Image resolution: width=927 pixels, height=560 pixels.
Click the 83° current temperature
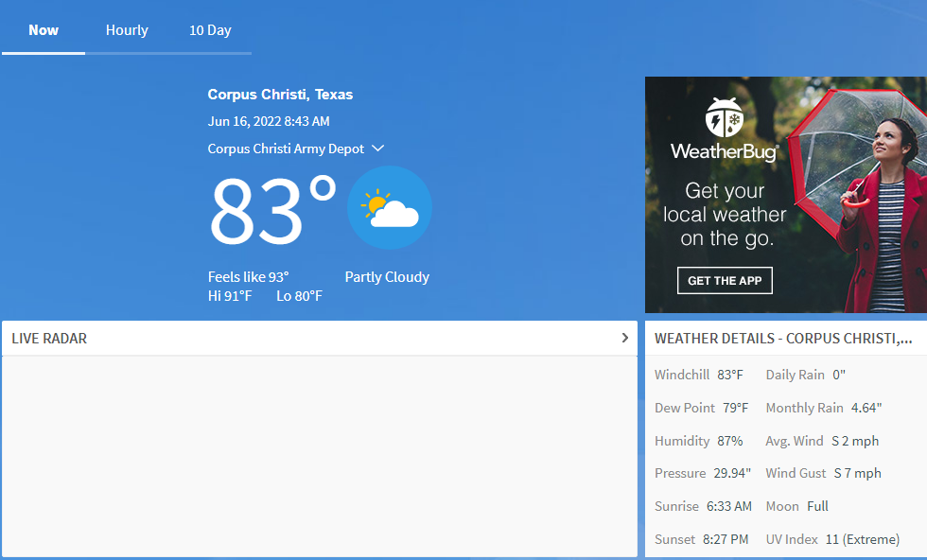(x=271, y=211)
